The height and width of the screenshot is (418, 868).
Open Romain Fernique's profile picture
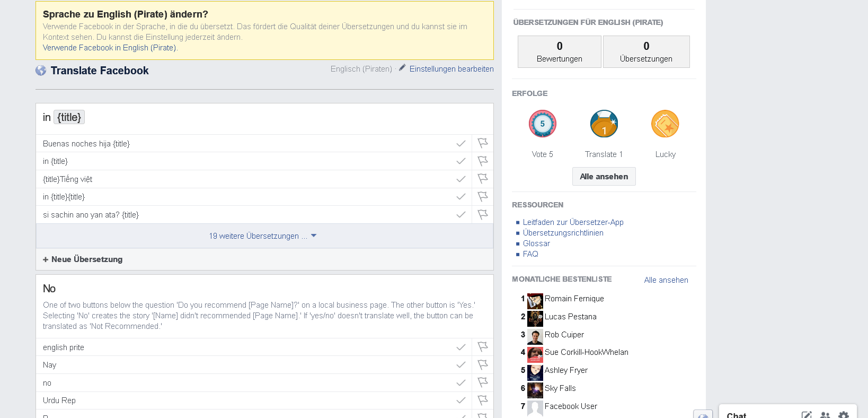[x=535, y=301]
